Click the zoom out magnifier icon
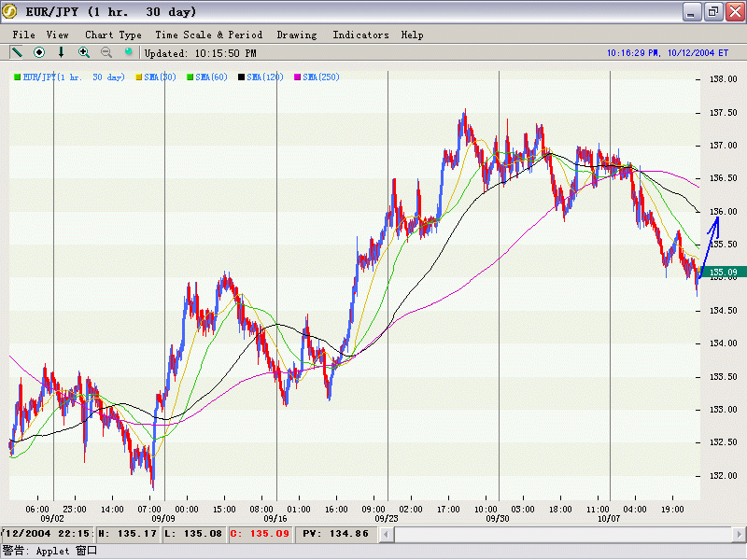 pos(106,53)
